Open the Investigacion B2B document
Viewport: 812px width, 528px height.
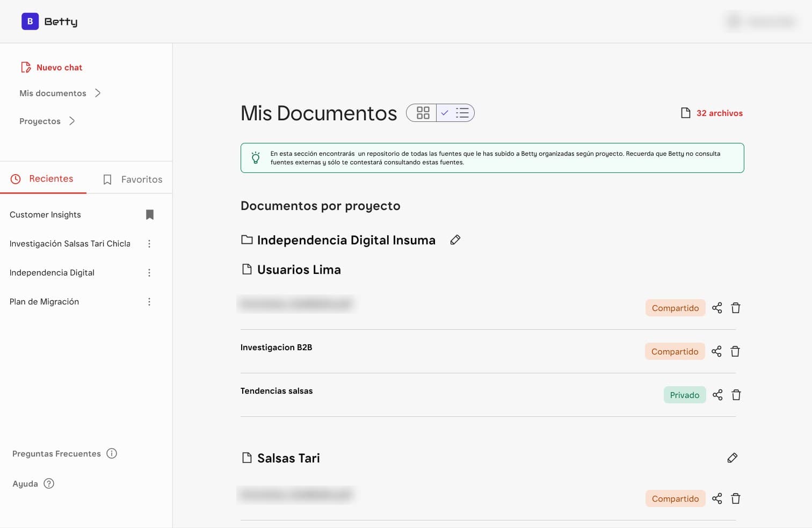[x=276, y=348]
